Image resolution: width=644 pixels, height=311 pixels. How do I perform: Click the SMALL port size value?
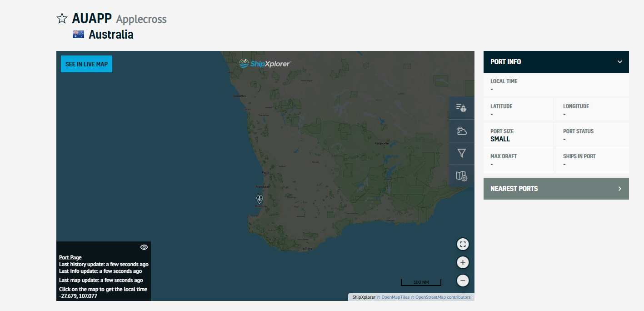tap(500, 139)
